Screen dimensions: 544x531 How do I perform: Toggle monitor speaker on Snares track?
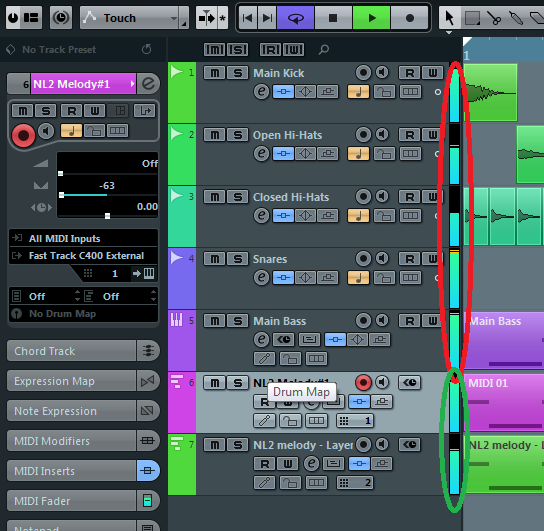click(382, 258)
